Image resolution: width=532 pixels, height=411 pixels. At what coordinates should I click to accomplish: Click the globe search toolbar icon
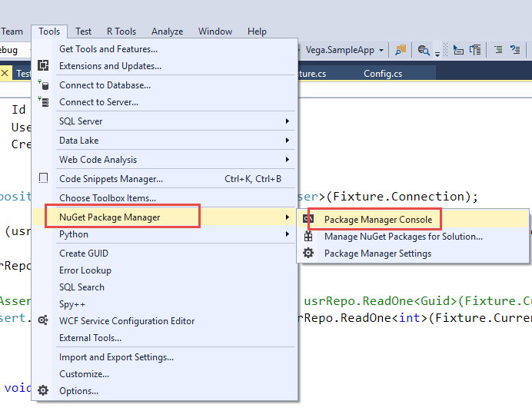tap(423, 50)
